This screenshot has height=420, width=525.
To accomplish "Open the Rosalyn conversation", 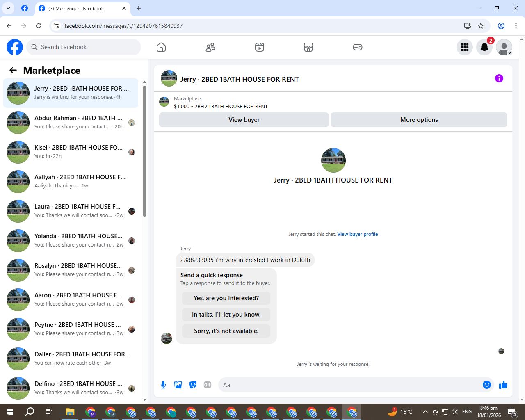I will tap(71, 270).
